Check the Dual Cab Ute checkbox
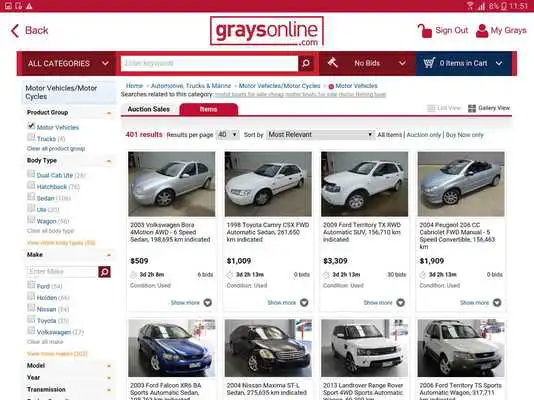The height and width of the screenshot is (400, 534). pos(31,174)
